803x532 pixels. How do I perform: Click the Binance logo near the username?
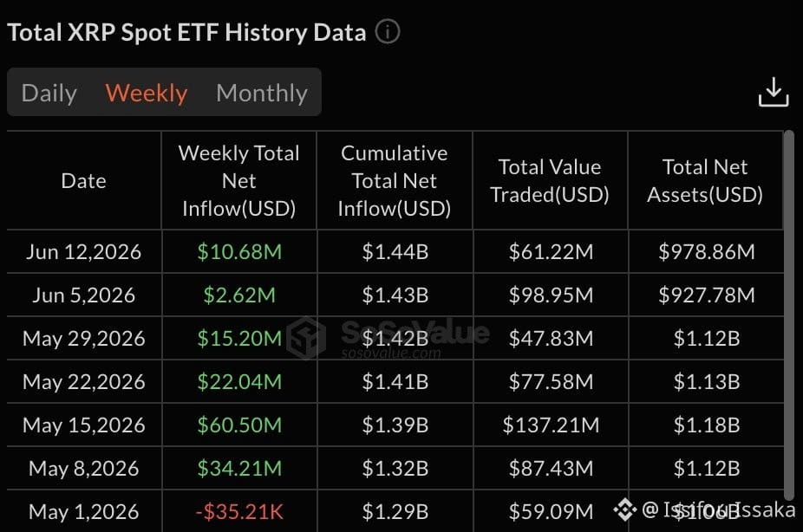click(x=624, y=509)
